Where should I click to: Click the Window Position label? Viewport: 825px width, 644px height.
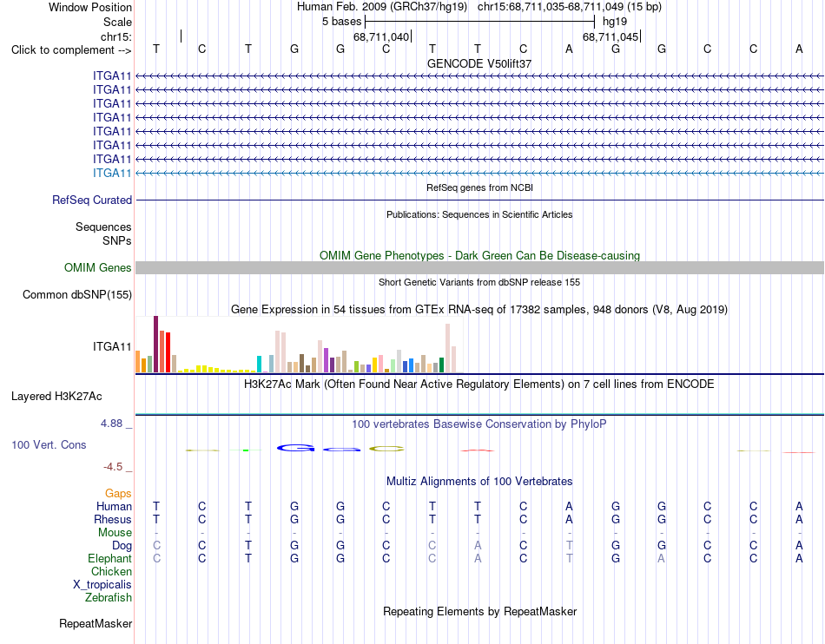click(x=90, y=7)
